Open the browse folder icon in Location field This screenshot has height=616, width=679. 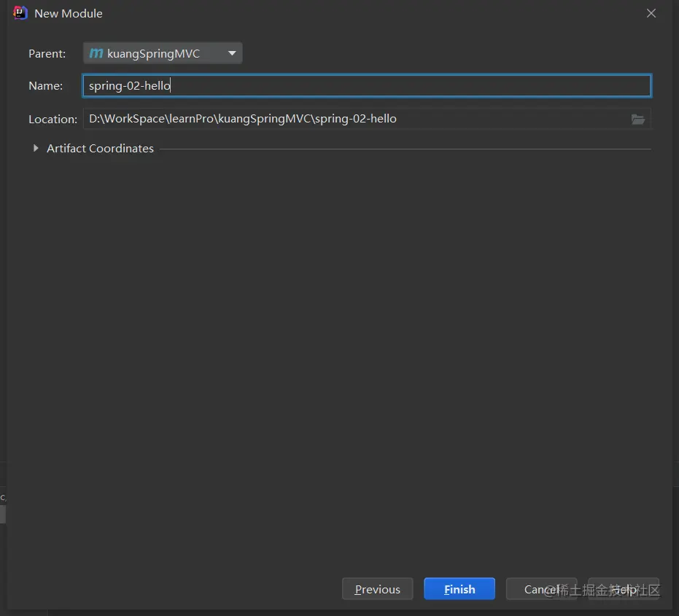click(x=638, y=119)
